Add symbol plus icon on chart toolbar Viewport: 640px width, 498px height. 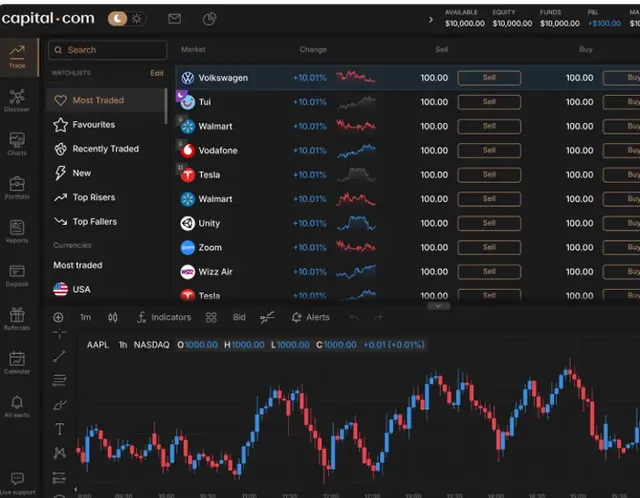[x=58, y=317]
